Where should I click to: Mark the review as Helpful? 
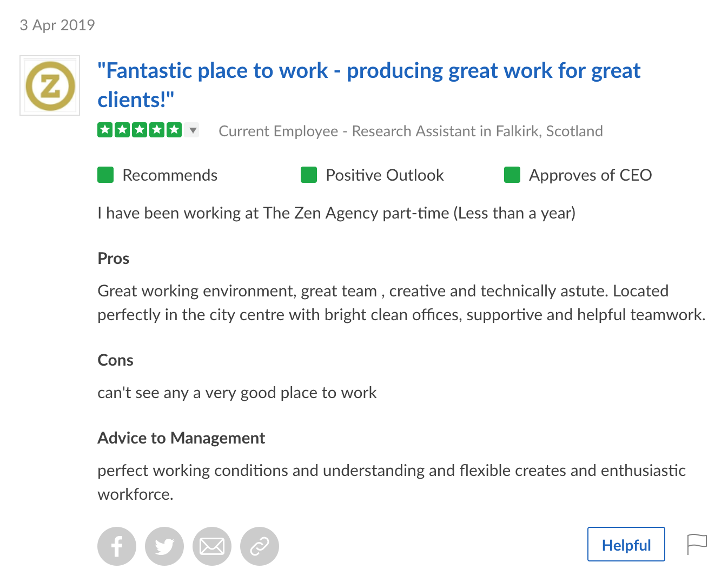pos(626,545)
